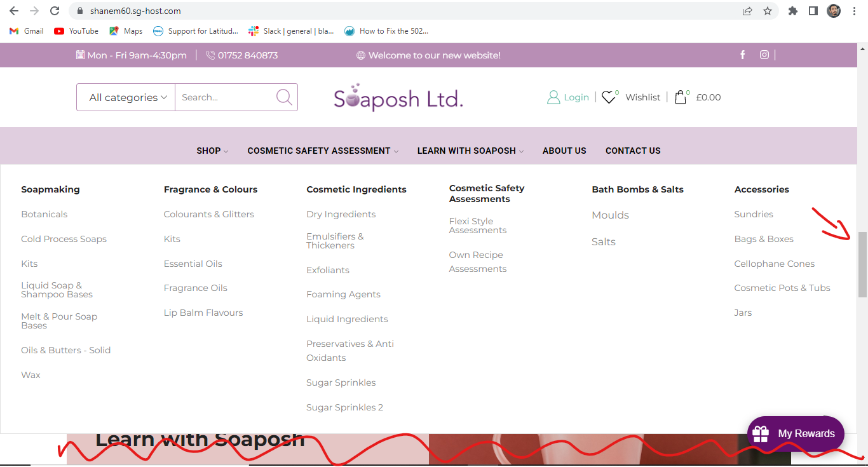Open Sugar Sprinkles 2 link

344,407
